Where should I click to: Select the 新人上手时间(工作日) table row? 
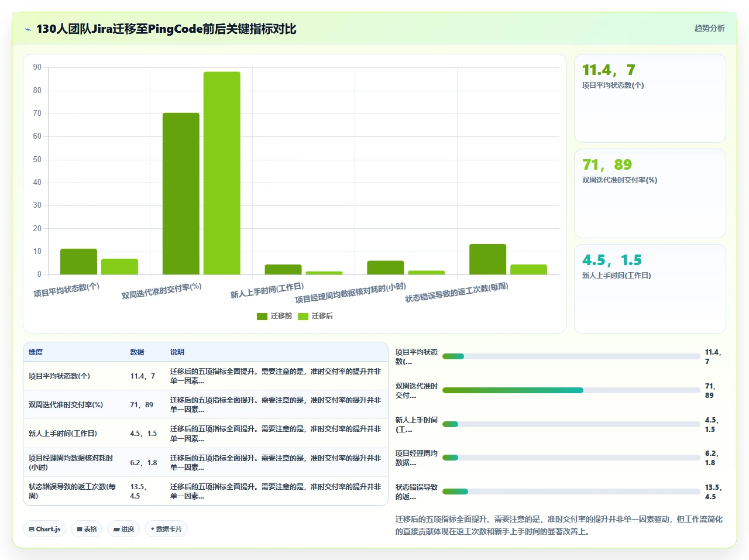[205, 434]
